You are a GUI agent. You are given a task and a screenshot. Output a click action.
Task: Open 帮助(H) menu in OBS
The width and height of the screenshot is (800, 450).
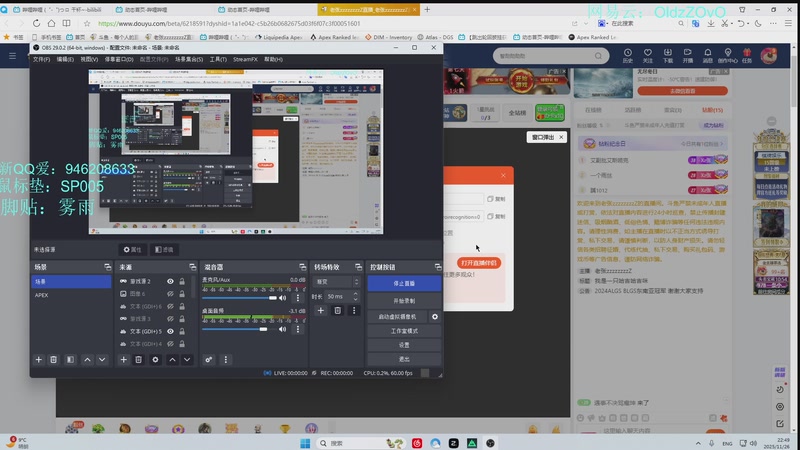(273, 60)
